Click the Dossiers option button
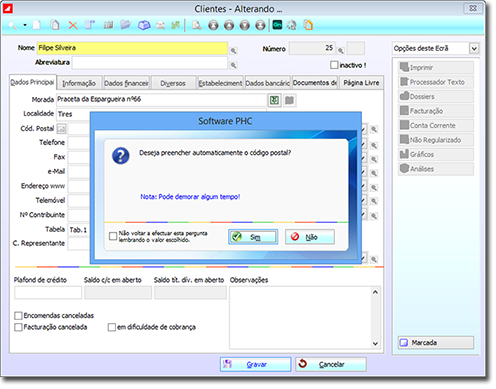 pyautogui.click(x=436, y=96)
